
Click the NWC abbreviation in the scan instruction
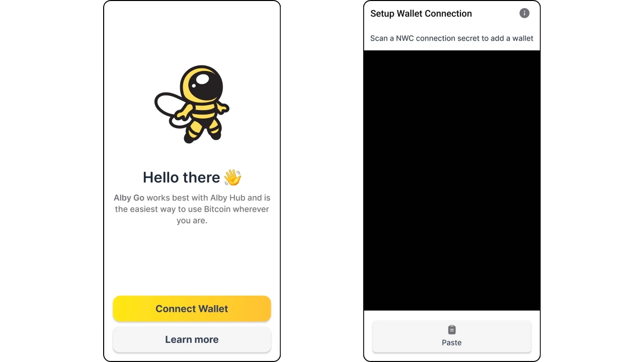407,38
